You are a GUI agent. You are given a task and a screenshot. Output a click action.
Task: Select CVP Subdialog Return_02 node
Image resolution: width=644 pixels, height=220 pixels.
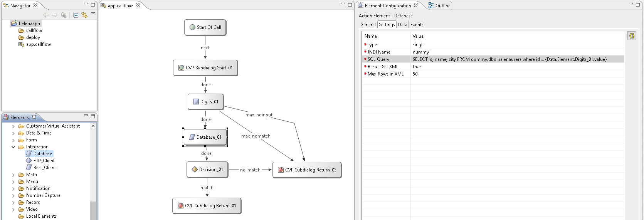tap(307, 170)
